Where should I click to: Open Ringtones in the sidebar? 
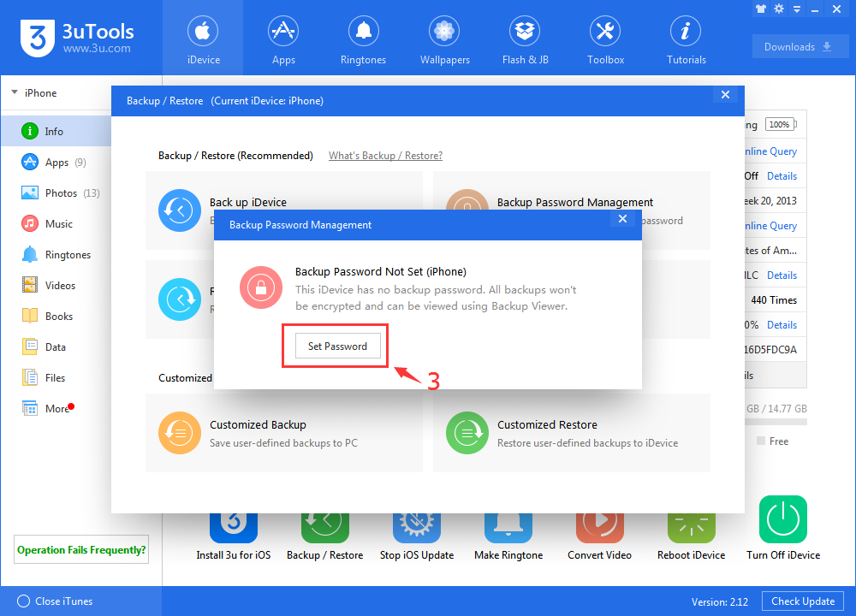[x=56, y=254]
